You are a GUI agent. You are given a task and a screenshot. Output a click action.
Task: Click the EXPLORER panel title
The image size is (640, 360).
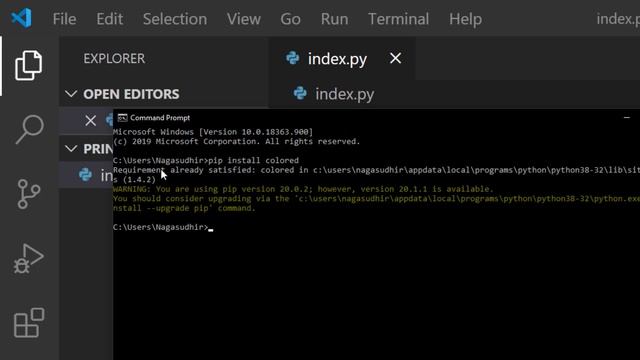coord(114,58)
